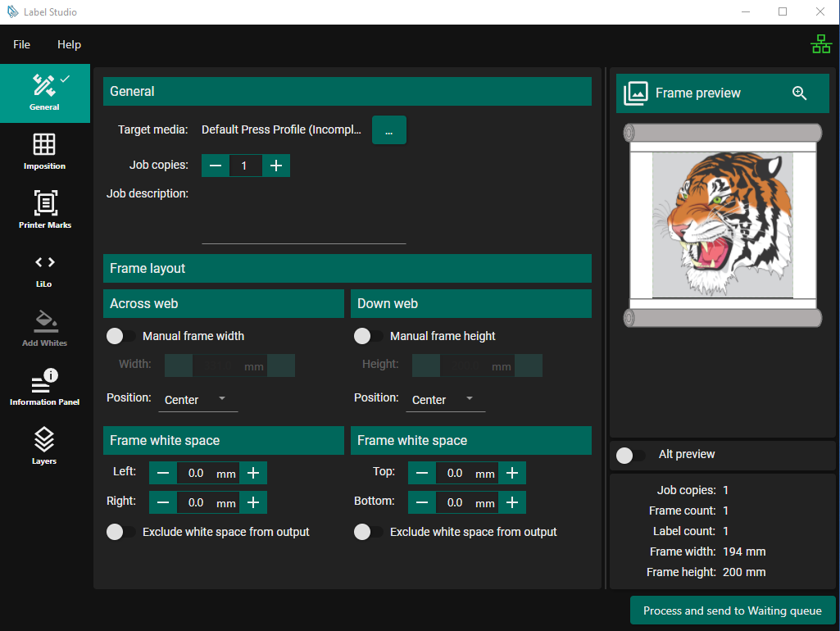Click the General sidebar icon

pyautogui.click(x=44, y=93)
